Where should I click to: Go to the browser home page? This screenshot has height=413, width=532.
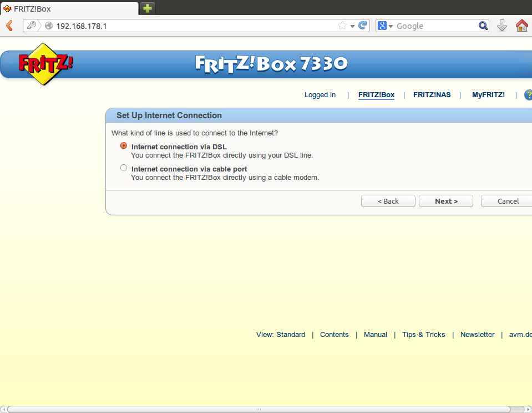click(521, 26)
